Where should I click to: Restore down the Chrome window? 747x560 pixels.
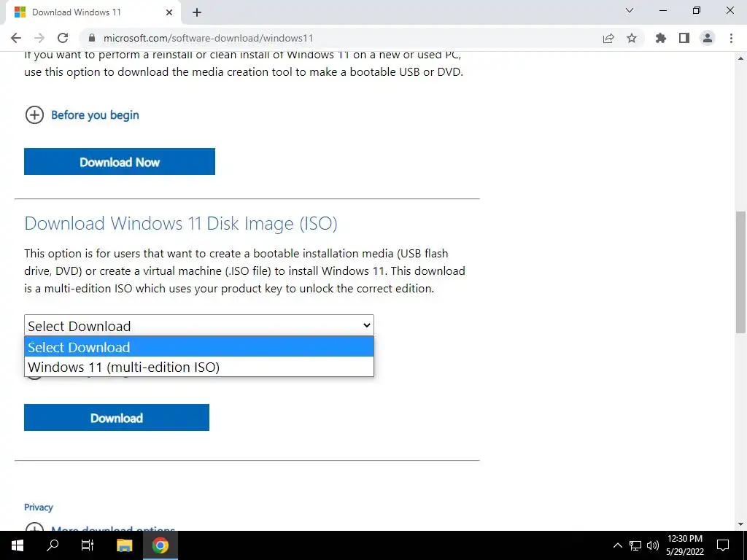(697, 10)
